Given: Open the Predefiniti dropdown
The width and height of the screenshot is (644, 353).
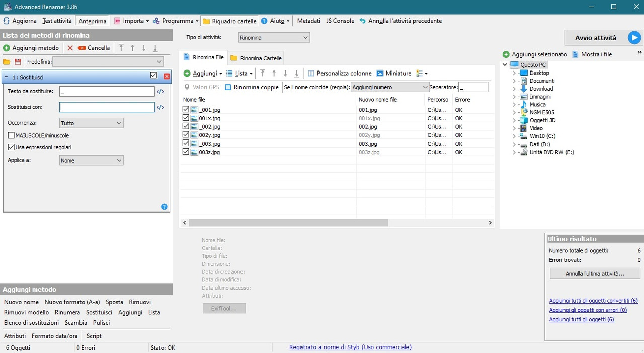Looking at the screenshot, I should click(108, 61).
